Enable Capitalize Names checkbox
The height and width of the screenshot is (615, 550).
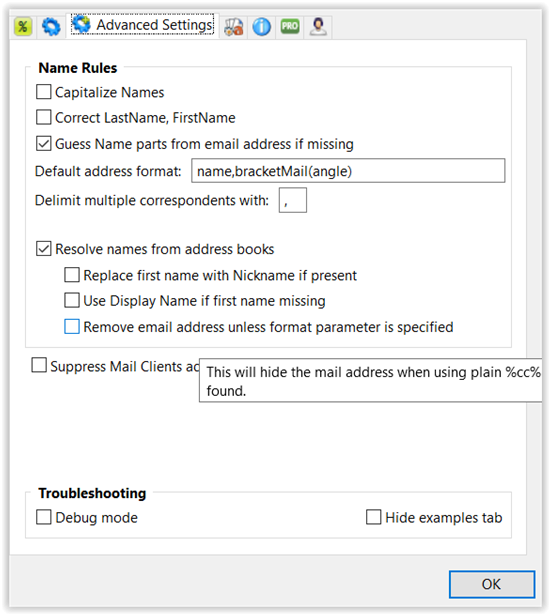[44, 92]
